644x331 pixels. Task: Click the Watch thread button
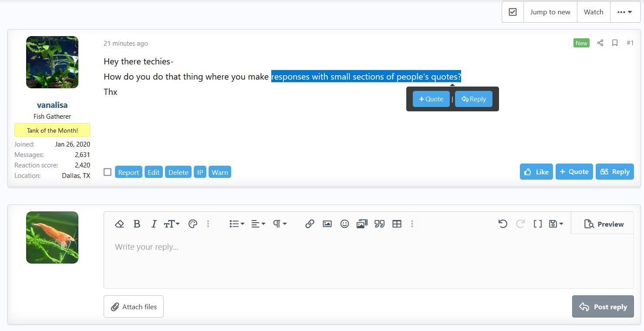point(593,12)
